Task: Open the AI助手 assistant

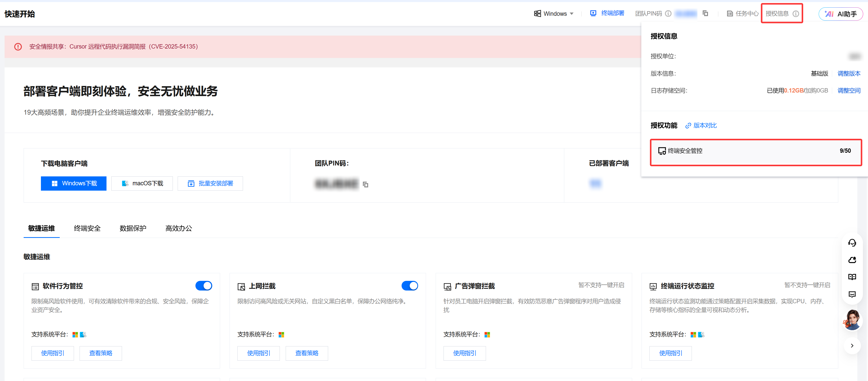Action: click(840, 14)
